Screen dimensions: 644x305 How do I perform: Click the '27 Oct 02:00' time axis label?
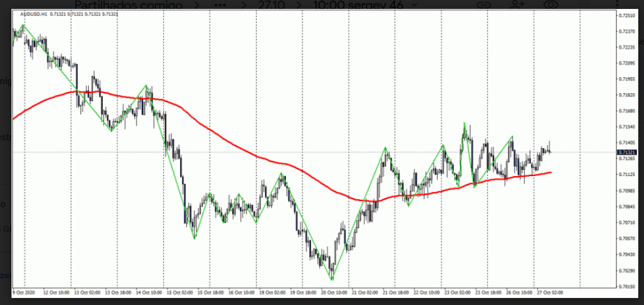point(549,293)
